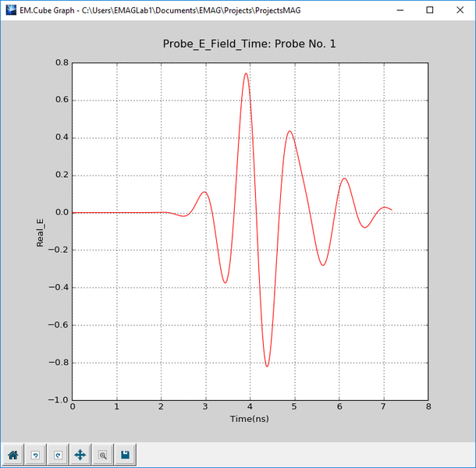Activate the Zoom to rectangle tool
The width and height of the screenshot is (476, 468).
[103, 455]
